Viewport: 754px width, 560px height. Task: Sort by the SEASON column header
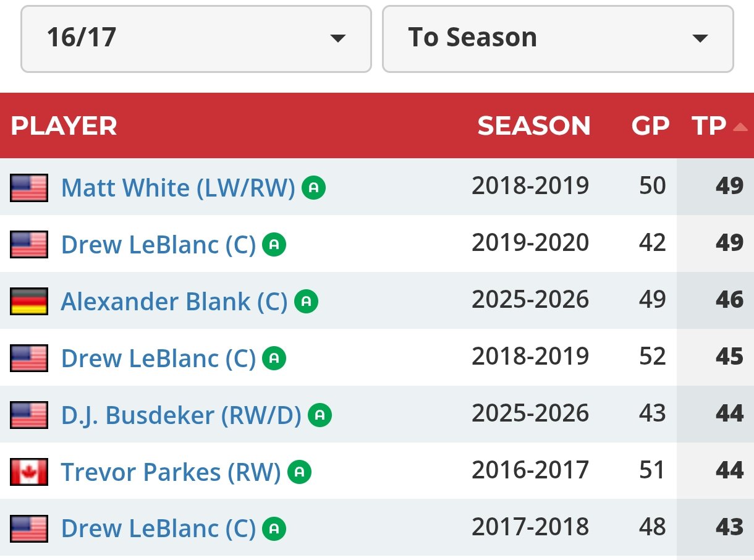534,126
